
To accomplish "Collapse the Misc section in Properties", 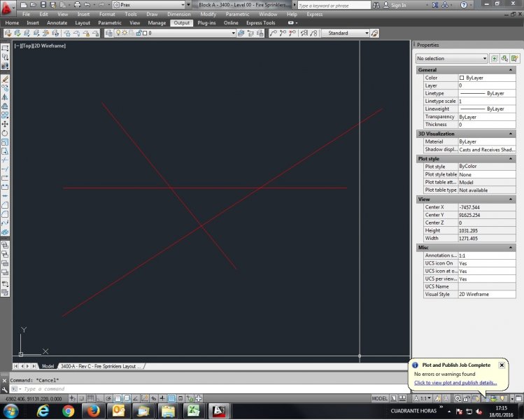I will [510, 248].
